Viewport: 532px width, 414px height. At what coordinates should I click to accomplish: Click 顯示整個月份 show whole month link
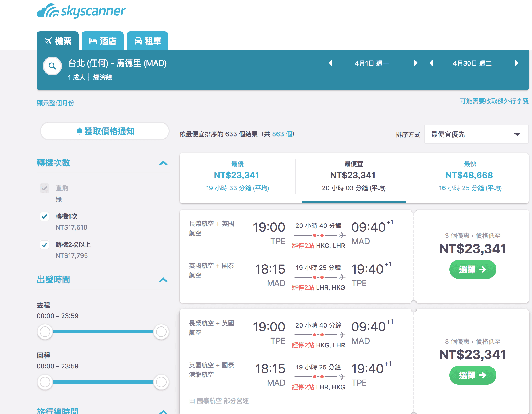(x=56, y=103)
